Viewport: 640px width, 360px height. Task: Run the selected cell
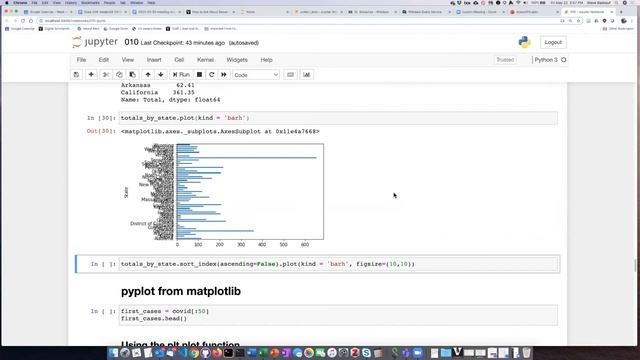pos(181,75)
